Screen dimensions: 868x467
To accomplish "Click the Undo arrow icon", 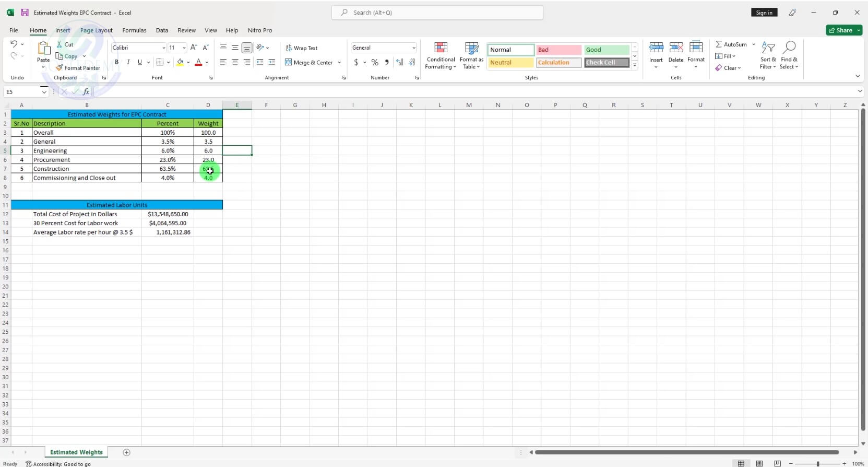I will tap(14, 44).
